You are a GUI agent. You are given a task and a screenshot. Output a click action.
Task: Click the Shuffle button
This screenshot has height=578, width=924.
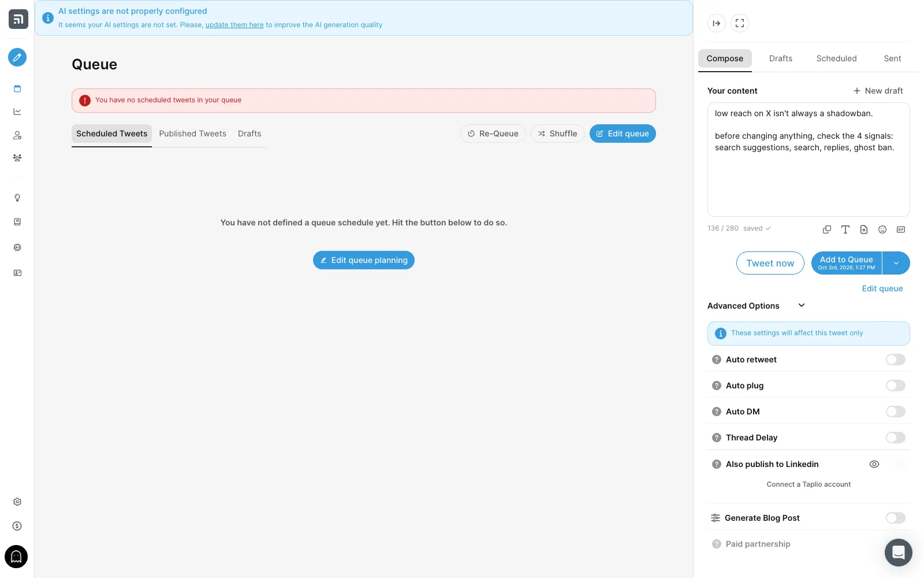pos(558,134)
